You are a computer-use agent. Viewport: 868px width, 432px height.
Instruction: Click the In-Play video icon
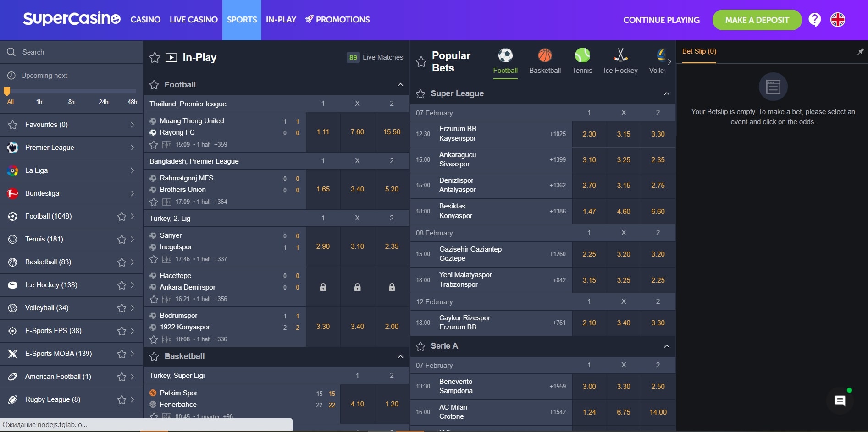pos(171,57)
